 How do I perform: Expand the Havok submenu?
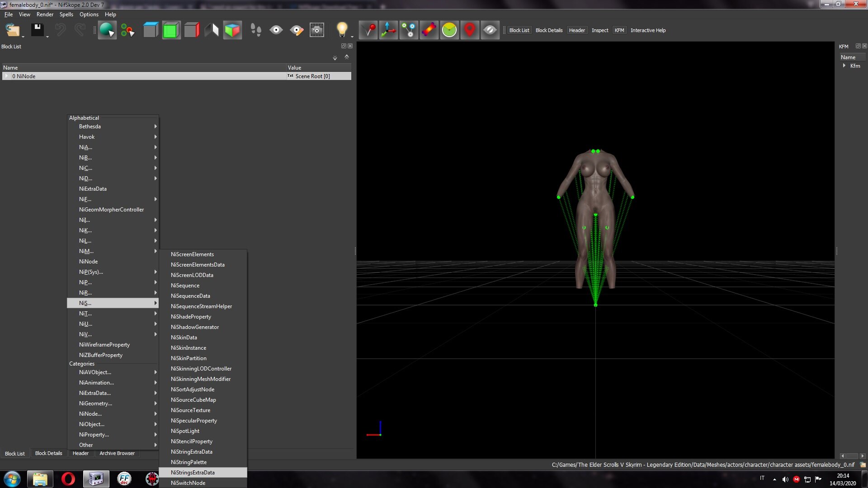(113, 137)
